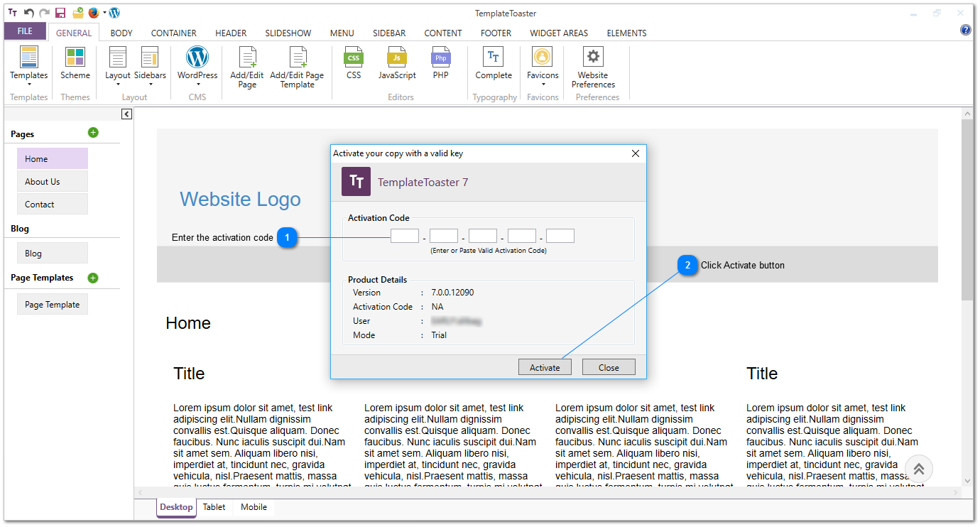The height and width of the screenshot is (527, 980).
Task: Open the CSS editor
Action: (x=353, y=57)
